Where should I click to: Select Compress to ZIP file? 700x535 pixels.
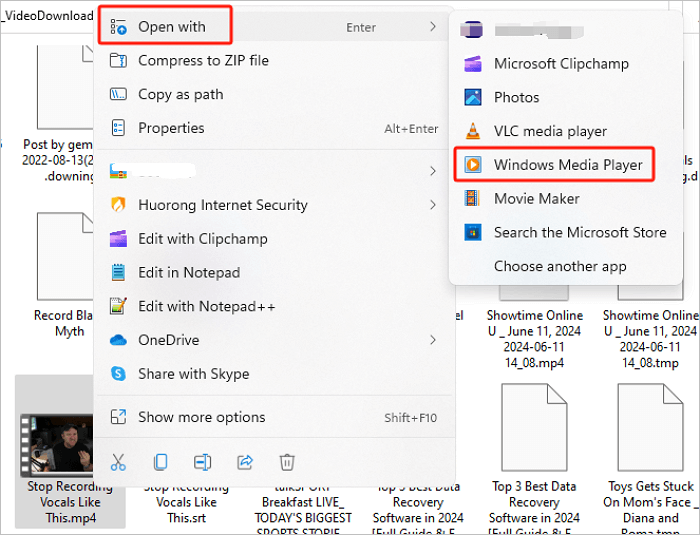point(203,60)
